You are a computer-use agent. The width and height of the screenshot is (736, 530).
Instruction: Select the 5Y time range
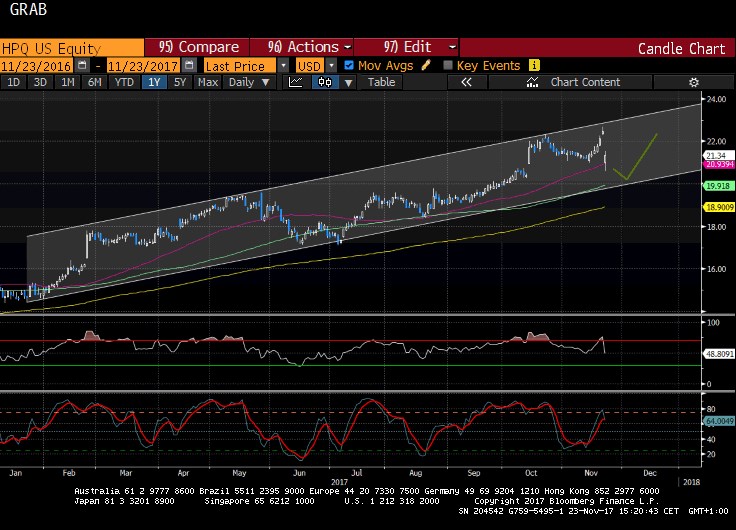tap(180, 82)
